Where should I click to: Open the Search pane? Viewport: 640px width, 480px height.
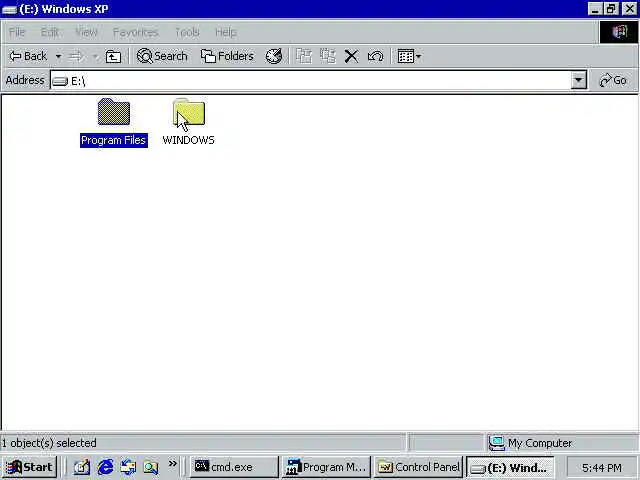162,56
